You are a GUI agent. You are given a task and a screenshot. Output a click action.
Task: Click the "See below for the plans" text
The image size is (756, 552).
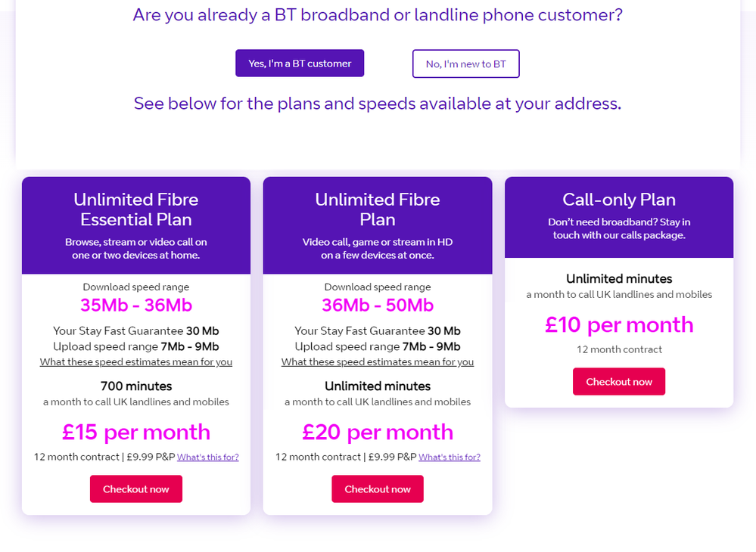coord(378,104)
